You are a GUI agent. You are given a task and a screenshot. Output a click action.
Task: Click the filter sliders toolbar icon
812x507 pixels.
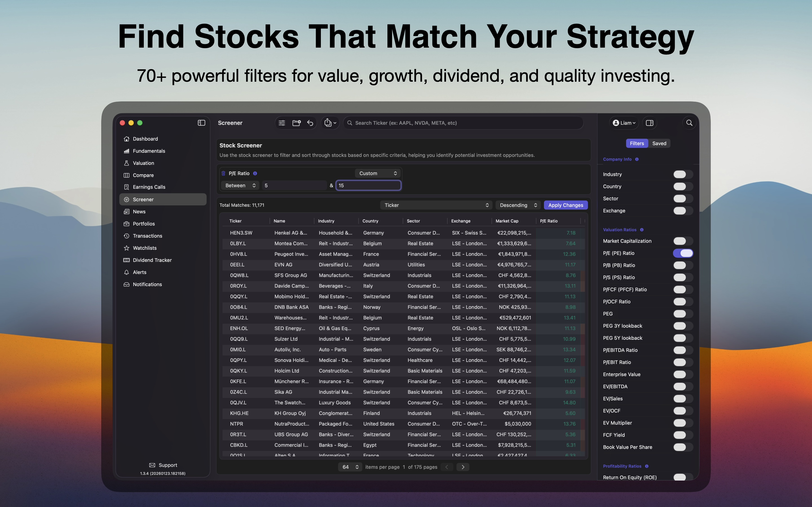tap(282, 123)
